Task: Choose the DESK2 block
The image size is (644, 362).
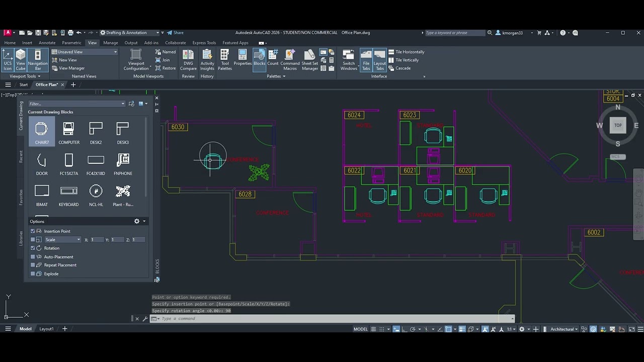Action: tap(96, 132)
